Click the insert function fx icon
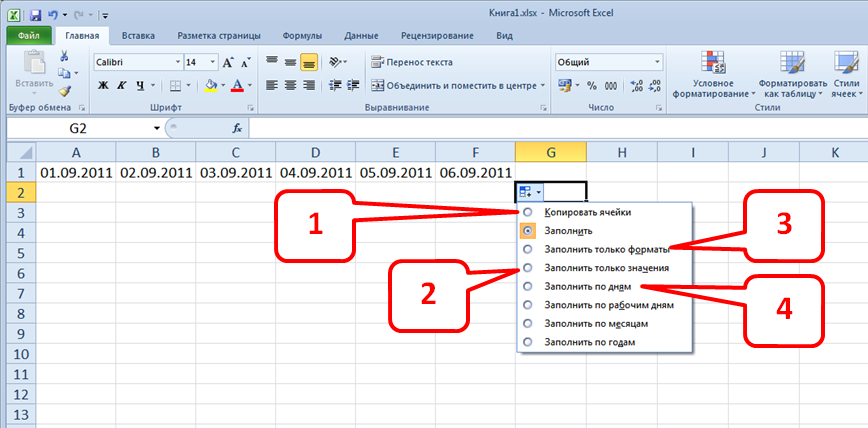Viewport: 868px width, 428px height. (237, 129)
